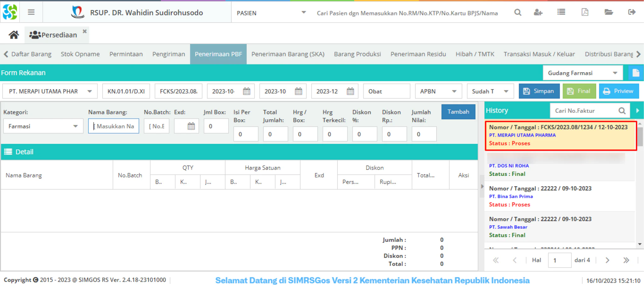Screen dimensions: 644x288
Task: Click the Jml Box input field
Action: coord(216,126)
